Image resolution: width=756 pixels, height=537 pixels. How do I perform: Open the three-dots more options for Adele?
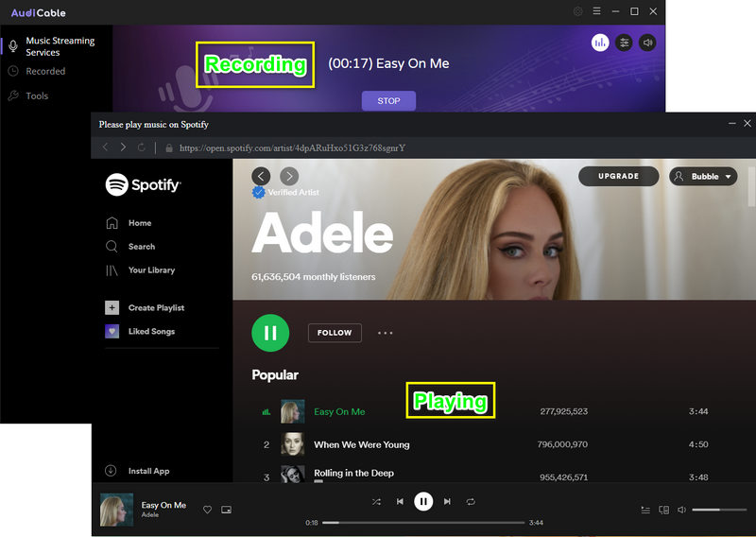386,333
